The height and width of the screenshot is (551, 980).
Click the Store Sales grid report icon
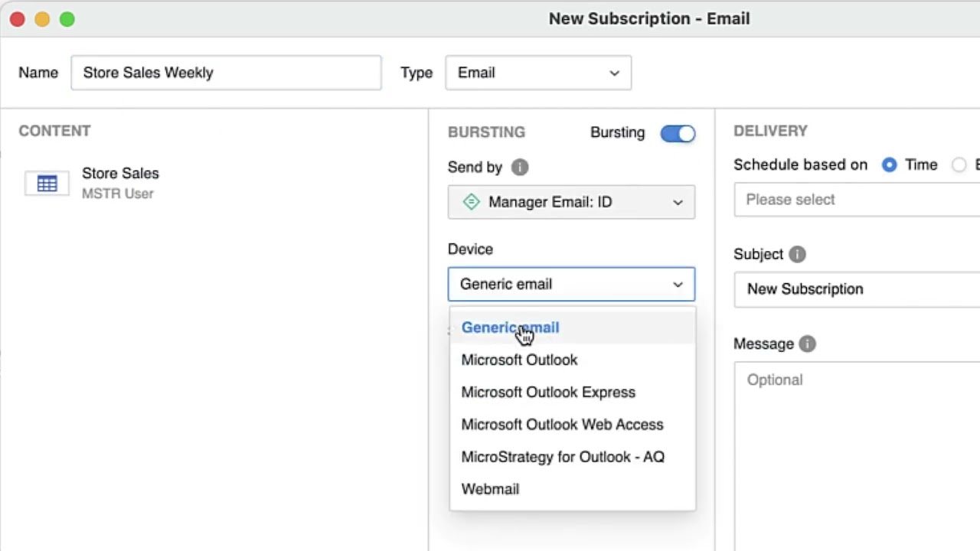(47, 184)
